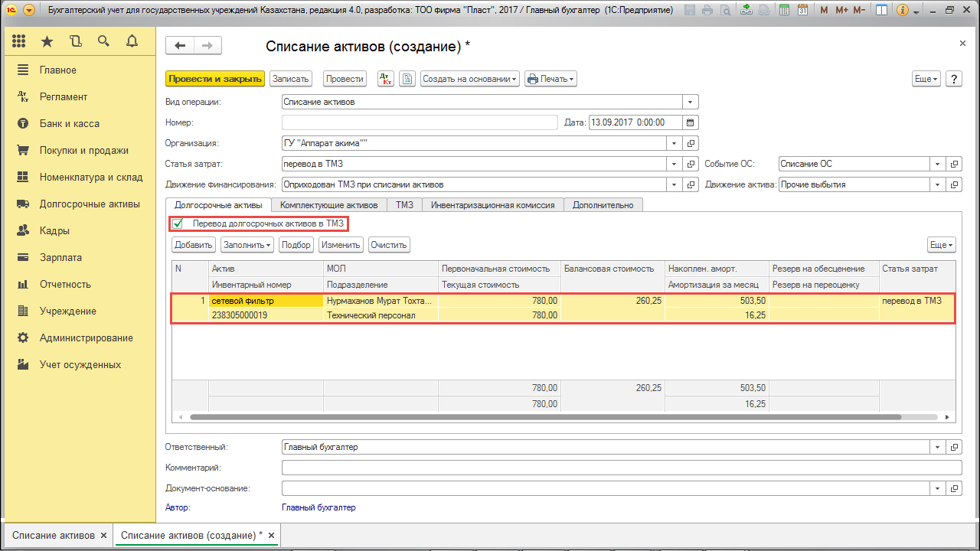Open Создать на основании dropdown
980x551 pixels.
[x=470, y=79]
